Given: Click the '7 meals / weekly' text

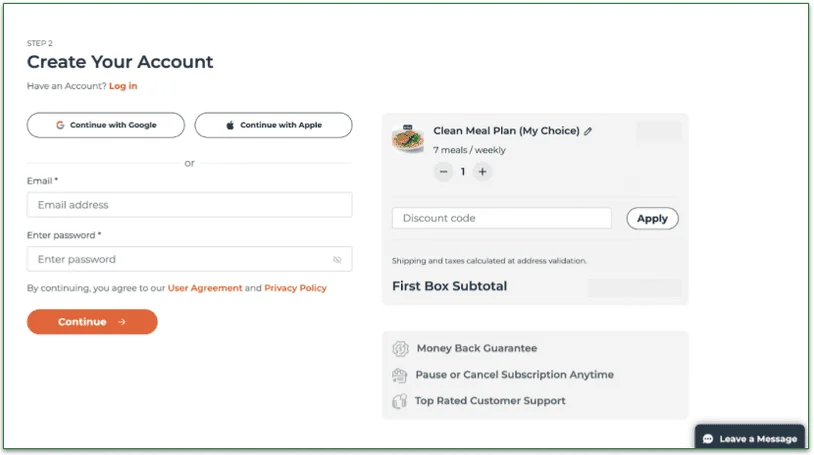Looking at the screenshot, I should click(469, 150).
